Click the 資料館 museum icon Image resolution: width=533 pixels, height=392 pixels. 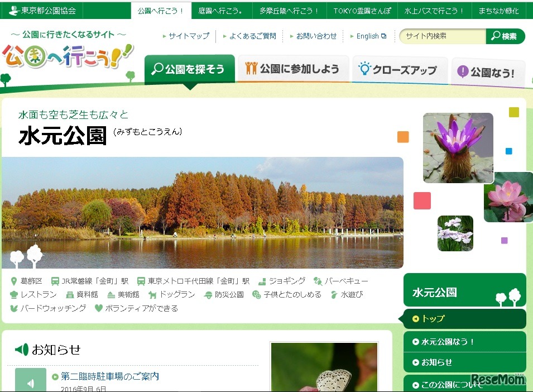click(x=70, y=295)
